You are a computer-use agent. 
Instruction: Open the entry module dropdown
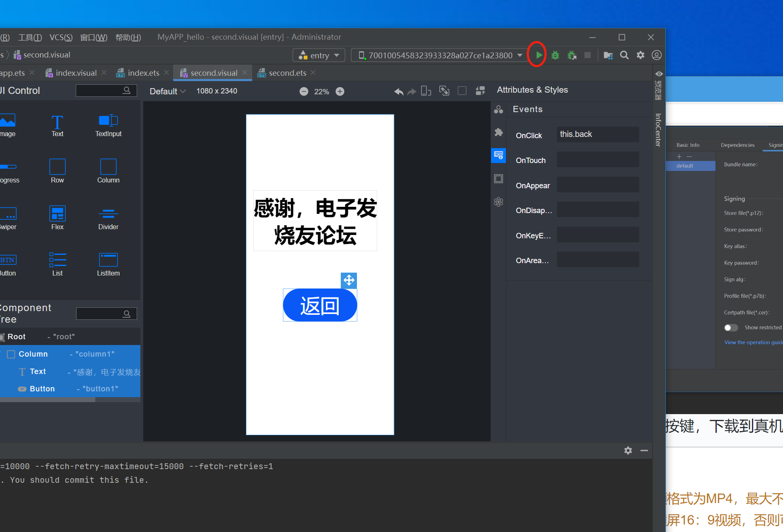click(319, 55)
